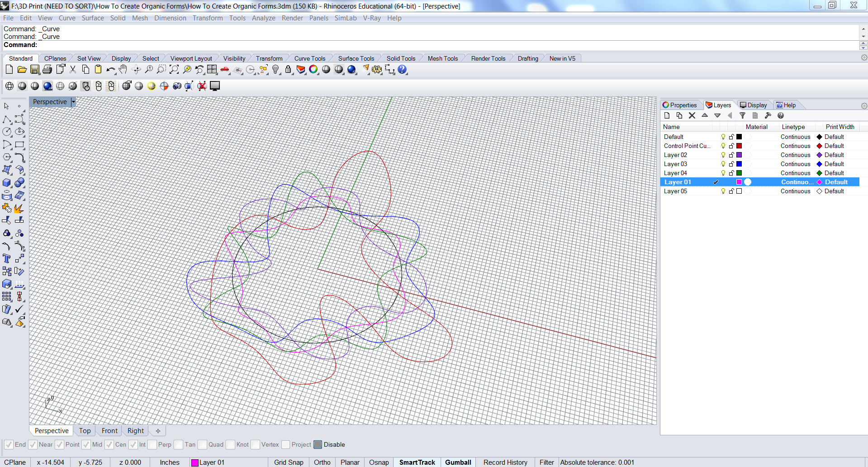
Task: Open the Continuous linetype of Layer 04
Action: 795,173
